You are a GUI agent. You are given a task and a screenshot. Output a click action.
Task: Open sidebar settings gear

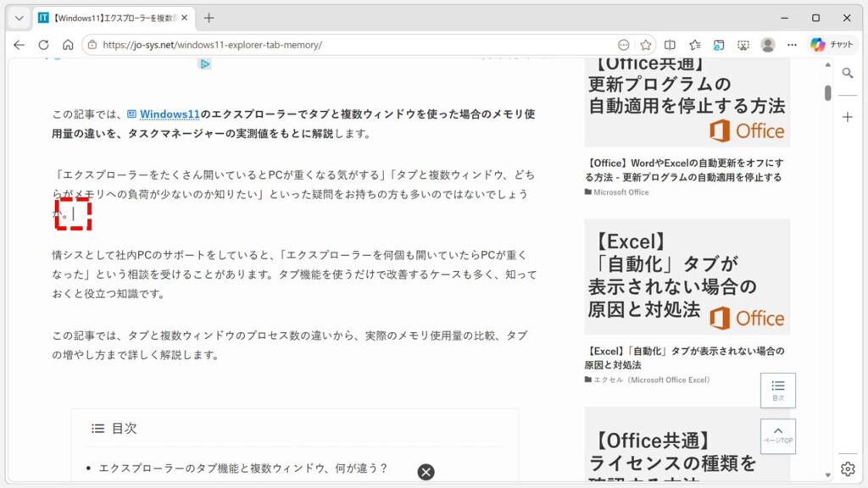(x=848, y=469)
